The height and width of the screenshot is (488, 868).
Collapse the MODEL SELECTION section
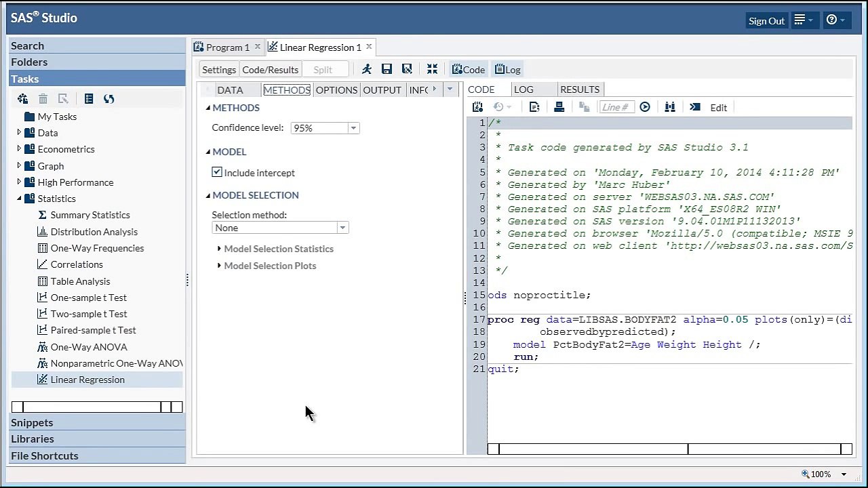tap(208, 195)
